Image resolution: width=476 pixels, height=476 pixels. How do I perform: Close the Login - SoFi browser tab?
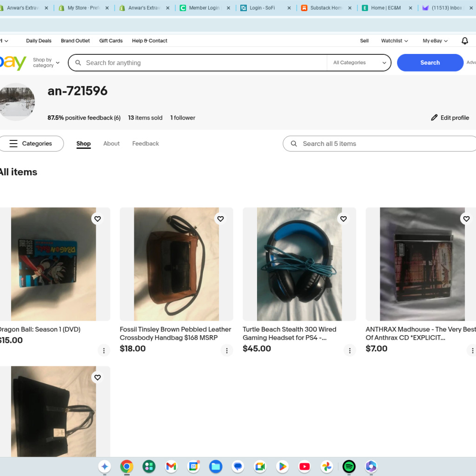(289, 8)
